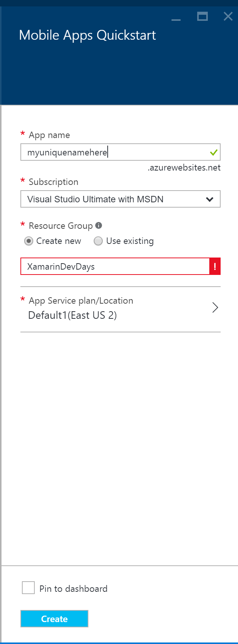Open the Resource Group info tooltip icon
Image resolution: width=238 pixels, height=644 pixels.
[99, 225]
